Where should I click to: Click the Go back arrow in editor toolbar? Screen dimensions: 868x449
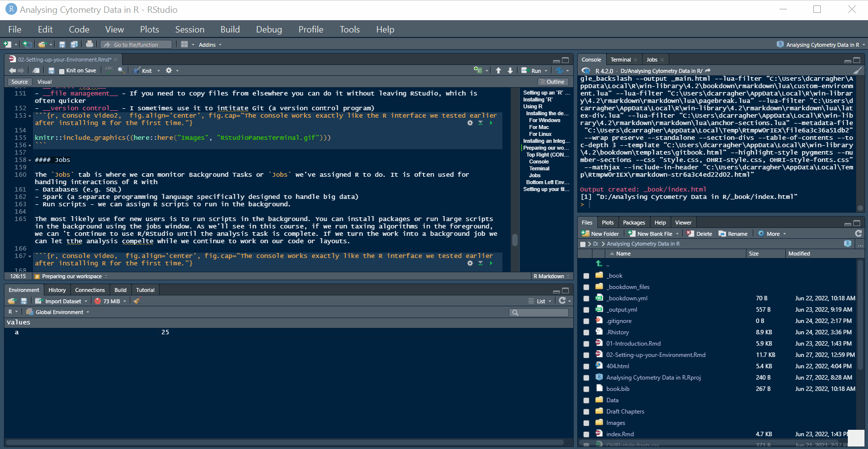pos(12,70)
